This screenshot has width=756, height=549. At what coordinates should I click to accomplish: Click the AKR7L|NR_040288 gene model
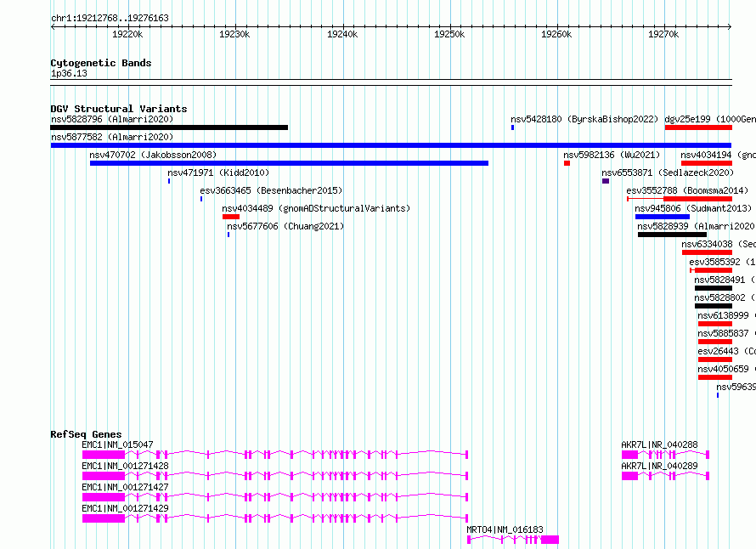665,455
